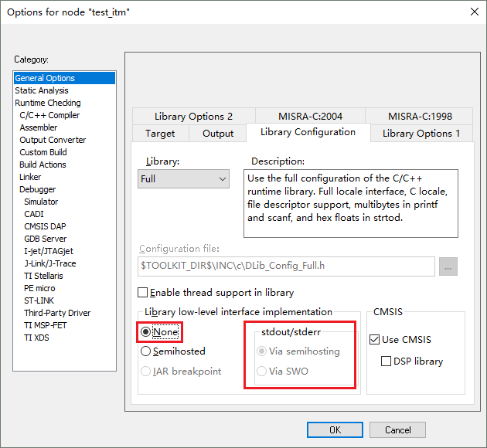Open the Target tab

[x=160, y=134]
